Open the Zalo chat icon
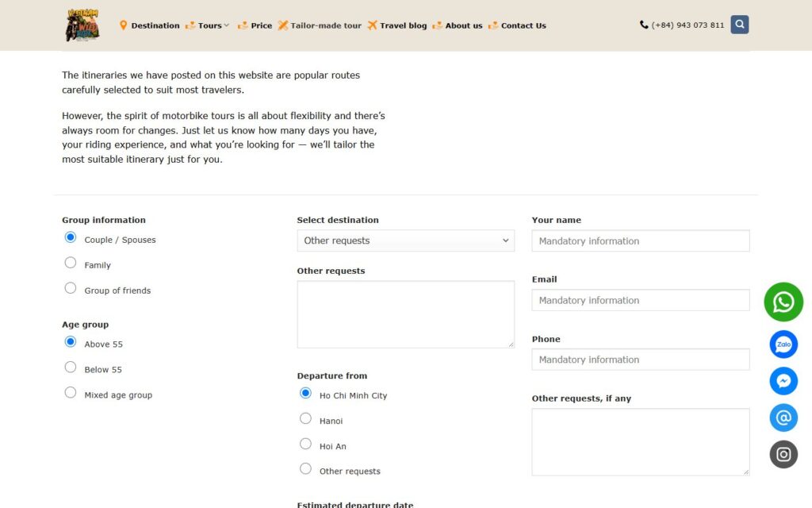Image resolution: width=812 pixels, height=508 pixels. [x=783, y=344]
